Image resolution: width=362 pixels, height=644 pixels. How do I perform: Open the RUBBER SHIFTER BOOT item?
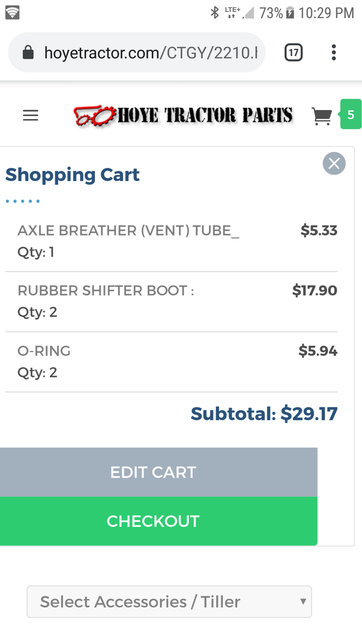[106, 290]
